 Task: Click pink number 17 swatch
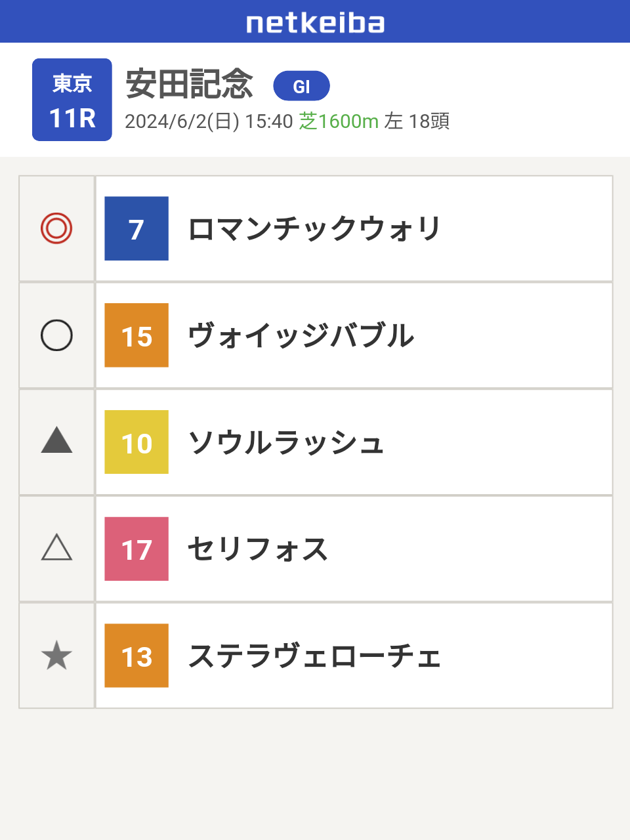pos(136,549)
